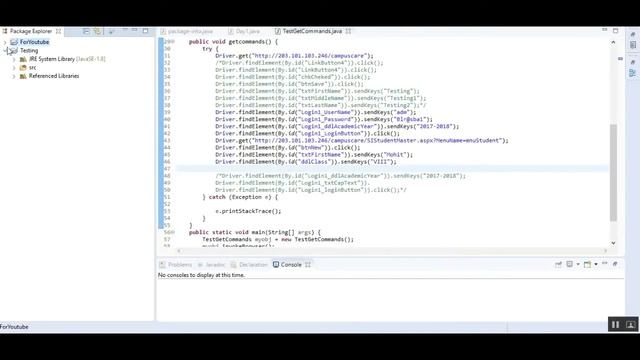Toggle Link with Editor in Package Explorer
640x360 pixels.
pyautogui.click(x=97, y=31)
